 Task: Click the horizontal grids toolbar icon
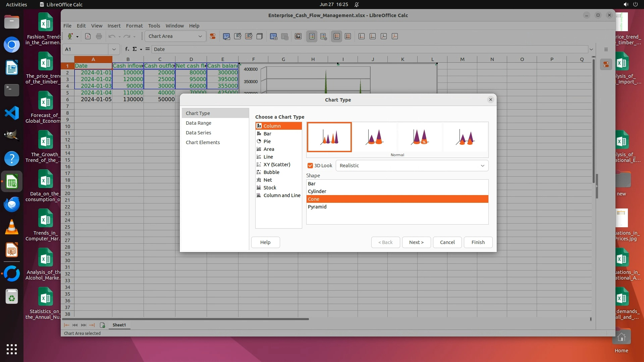(336, 36)
